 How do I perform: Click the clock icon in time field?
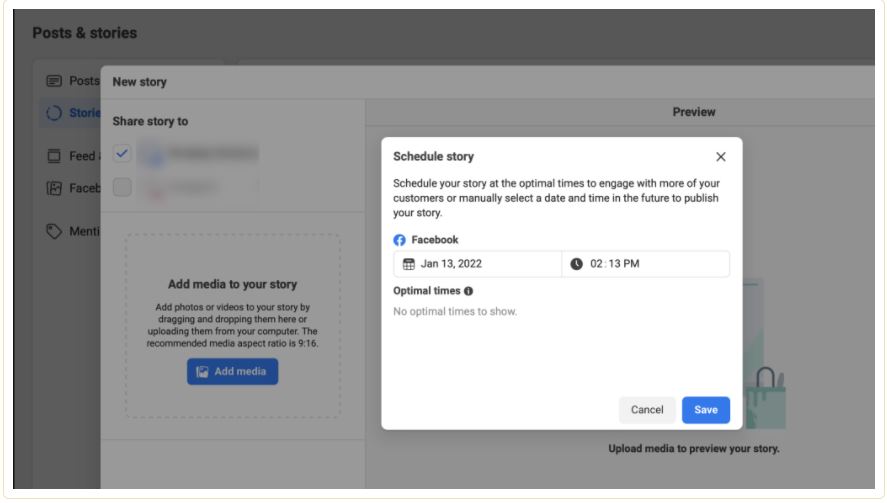(576, 264)
